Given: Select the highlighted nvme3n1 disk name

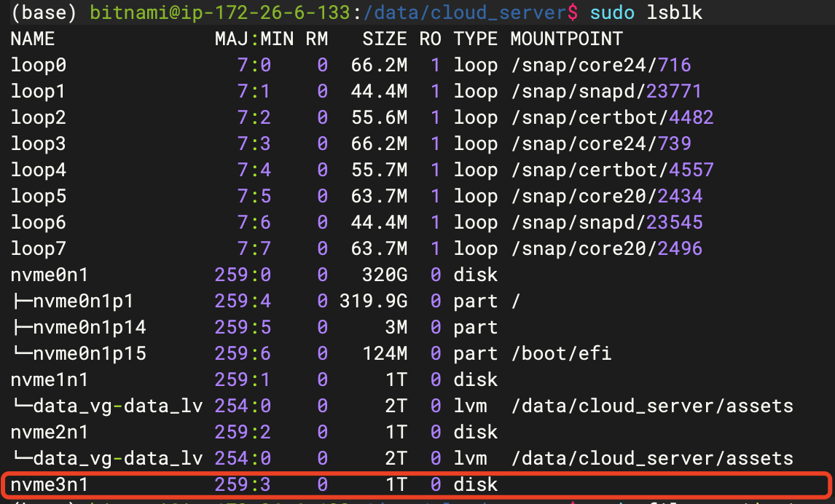Looking at the screenshot, I should [x=50, y=484].
